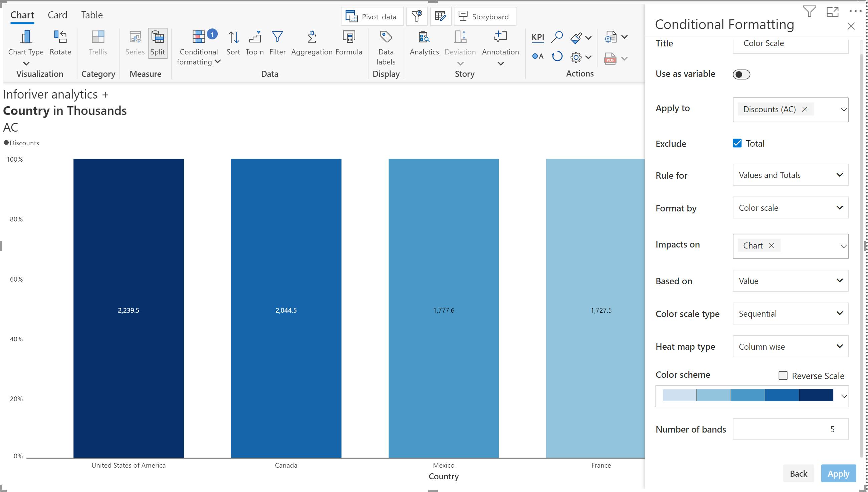Click the Apply button
Viewport: 868px width, 492px height.
(838, 473)
